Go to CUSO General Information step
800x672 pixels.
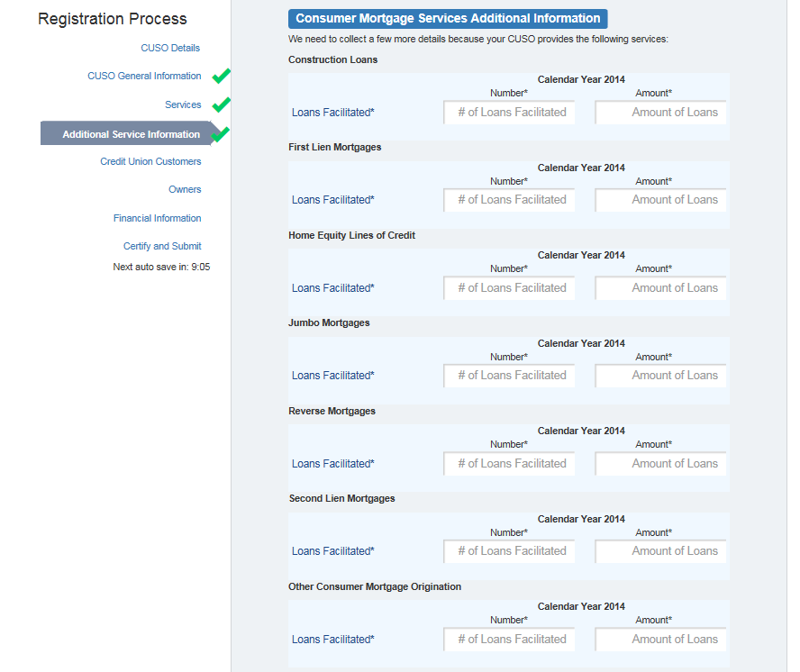tap(144, 76)
